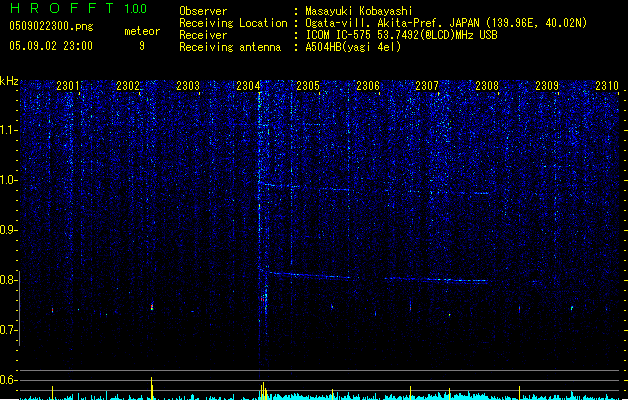The height and width of the screenshot is (400, 629).
Task: Click the 2308 time marker
Action: point(487,86)
